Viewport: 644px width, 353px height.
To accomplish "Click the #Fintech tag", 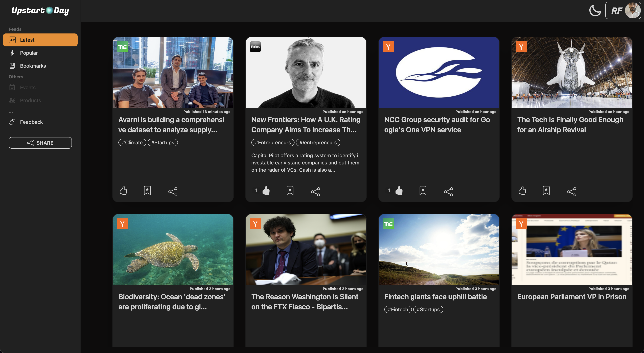I will point(398,309).
